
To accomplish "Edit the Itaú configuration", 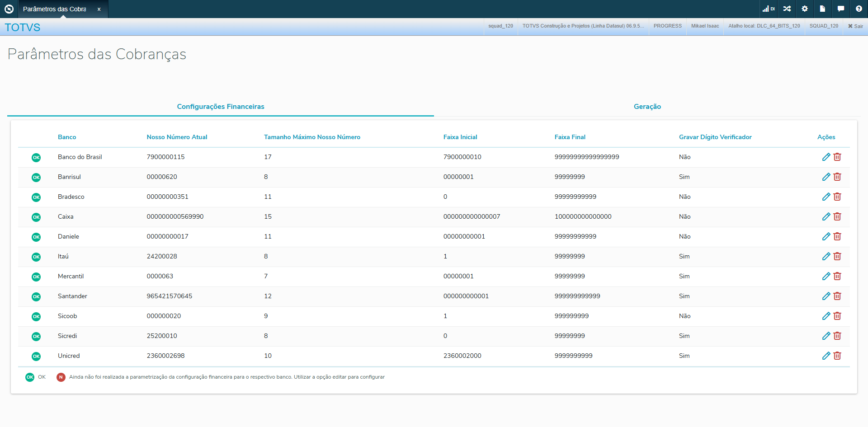I will pyautogui.click(x=826, y=256).
